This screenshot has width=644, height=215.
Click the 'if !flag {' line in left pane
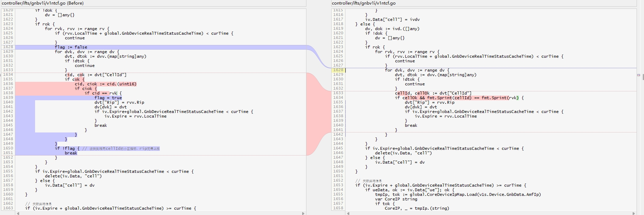coord(67,148)
